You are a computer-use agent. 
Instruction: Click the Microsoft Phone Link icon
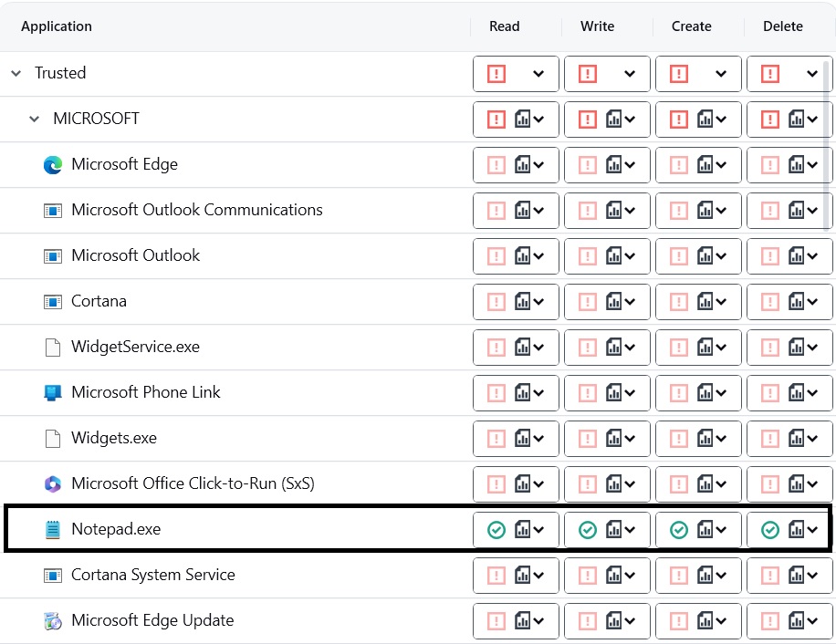pos(53,393)
